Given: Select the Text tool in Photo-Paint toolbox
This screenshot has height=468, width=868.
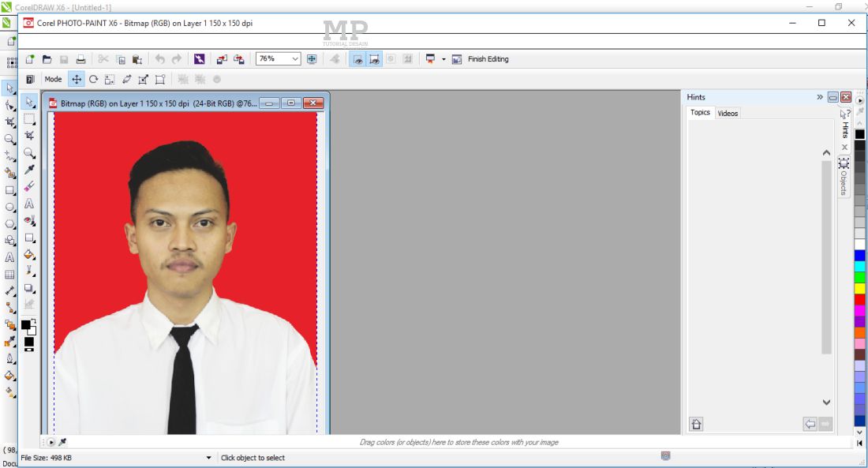Looking at the screenshot, I should [29, 204].
